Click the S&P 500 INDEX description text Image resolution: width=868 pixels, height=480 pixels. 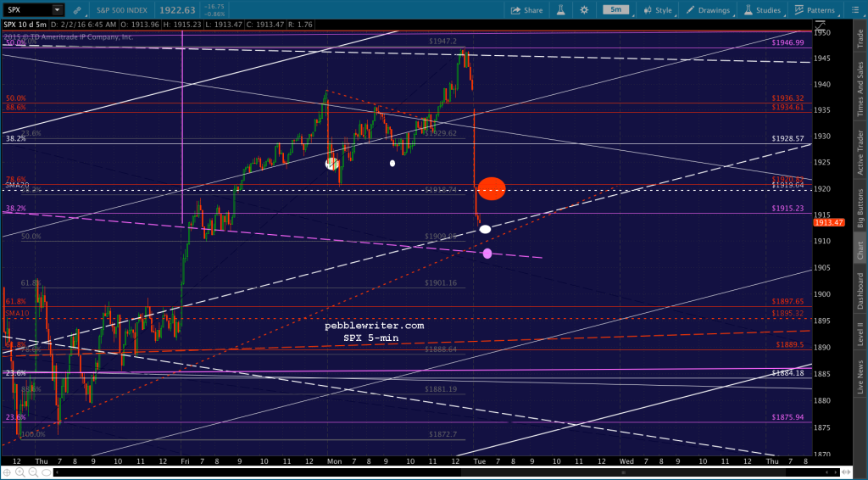point(120,10)
